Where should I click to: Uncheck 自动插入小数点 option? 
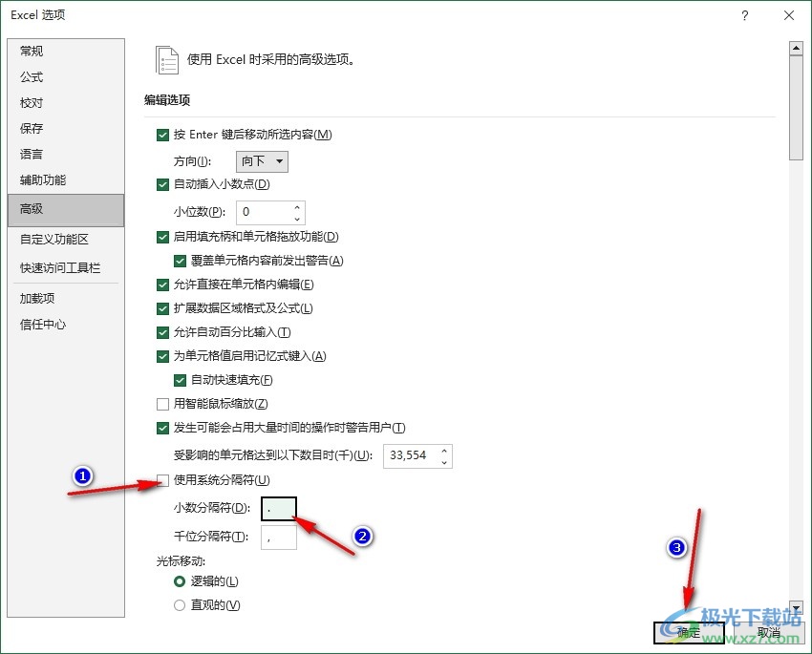pos(162,184)
